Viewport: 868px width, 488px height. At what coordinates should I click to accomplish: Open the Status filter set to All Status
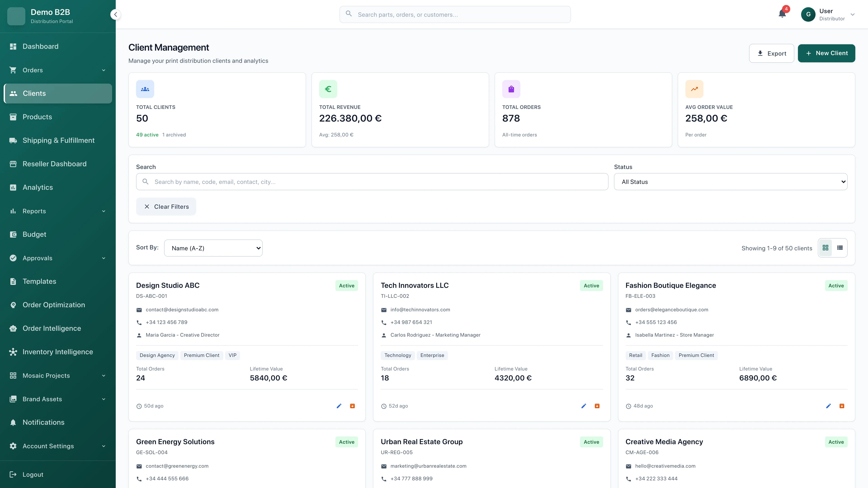730,181
